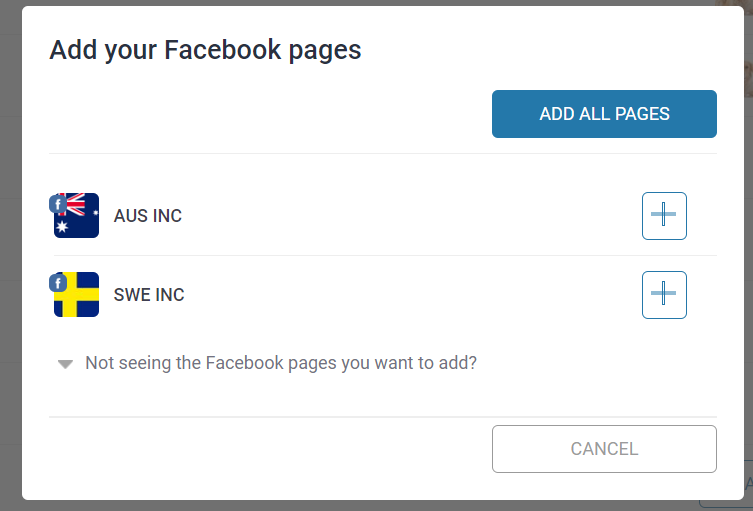Click empty space in the SWE INC row
The width and height of the screenshot is (753, 511).
(x=408, y=295)
